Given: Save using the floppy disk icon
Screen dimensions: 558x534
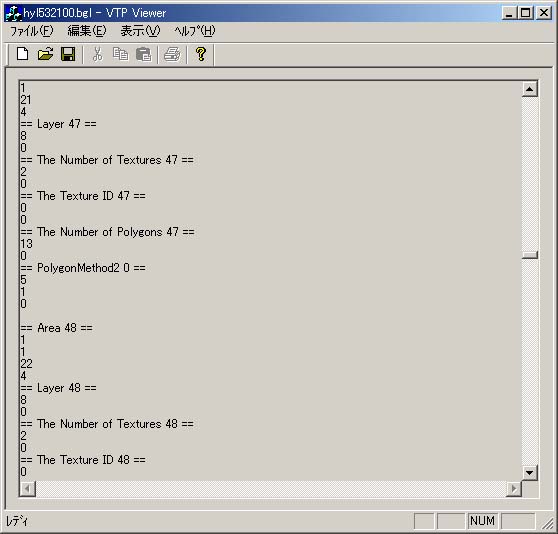Looking at the screenshot, I should pyautogui.click(x=68, y=54).
